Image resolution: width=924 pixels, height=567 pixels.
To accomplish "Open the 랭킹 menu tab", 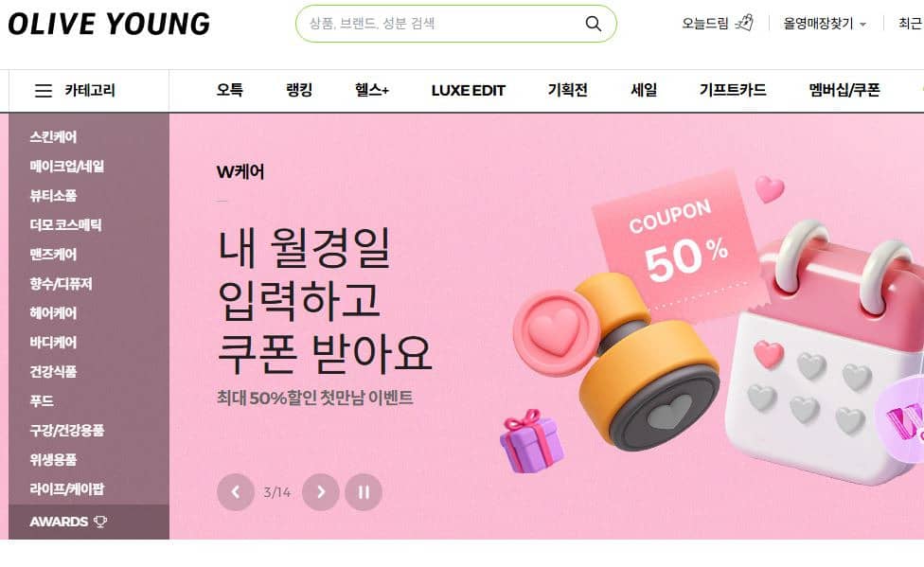I will point(299,90).
